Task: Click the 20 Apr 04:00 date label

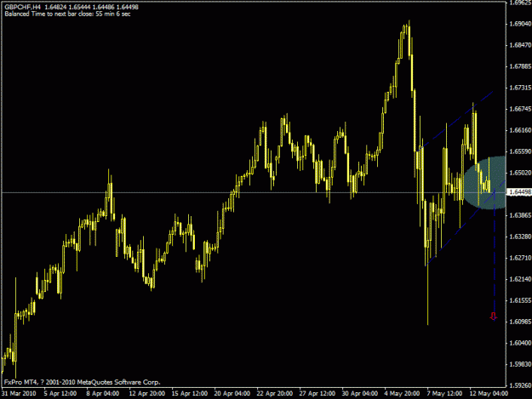Action: [x=232, y=394]
